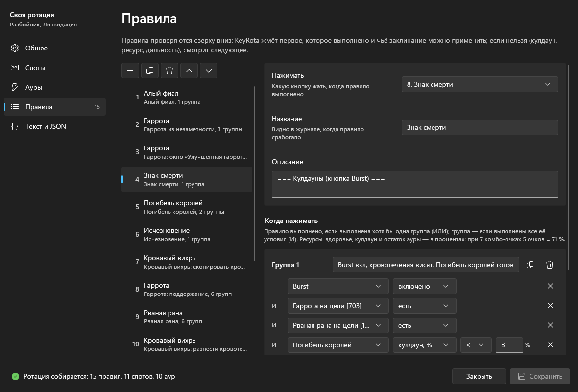Viewport: 578px width, 392px height.
Task: Click the rules list scrollbar
Action: pos(254,173)
